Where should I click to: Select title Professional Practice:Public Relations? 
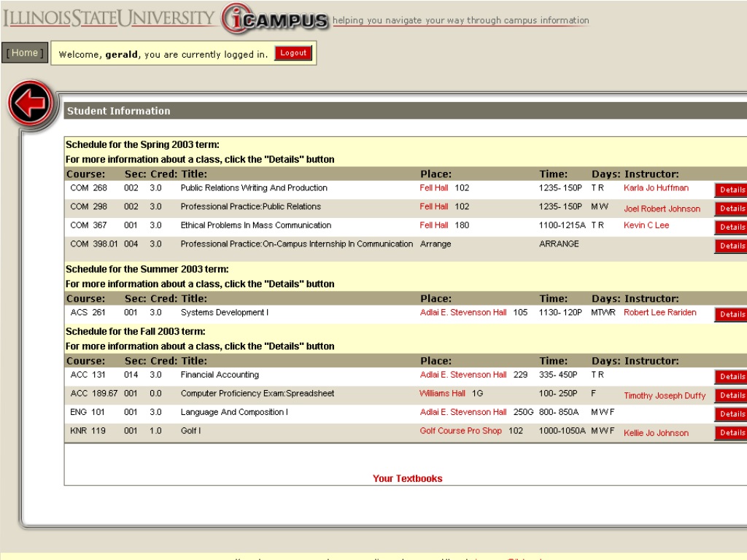click(251, 206)
